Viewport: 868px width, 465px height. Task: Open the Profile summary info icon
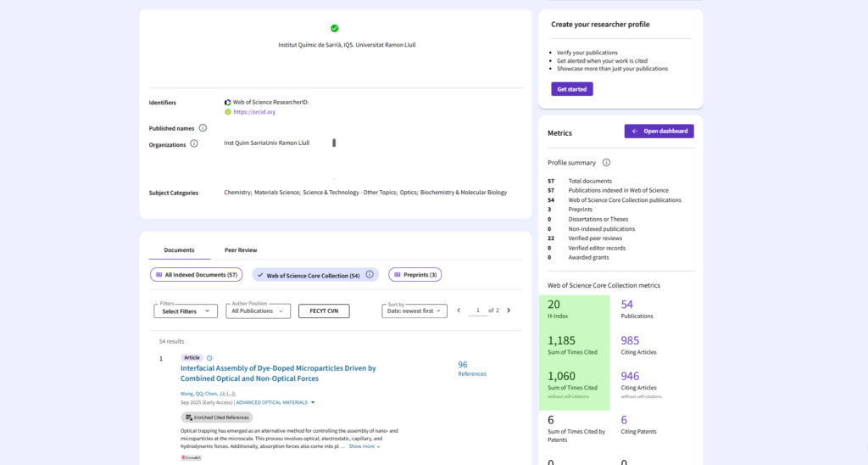pyautogui.click(x=606, y=162)
